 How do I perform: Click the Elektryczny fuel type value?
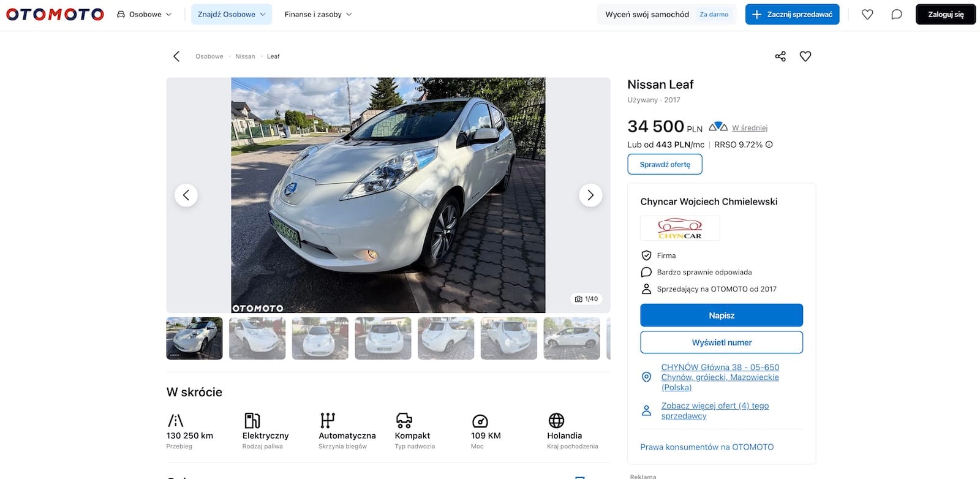click(265, 436)
